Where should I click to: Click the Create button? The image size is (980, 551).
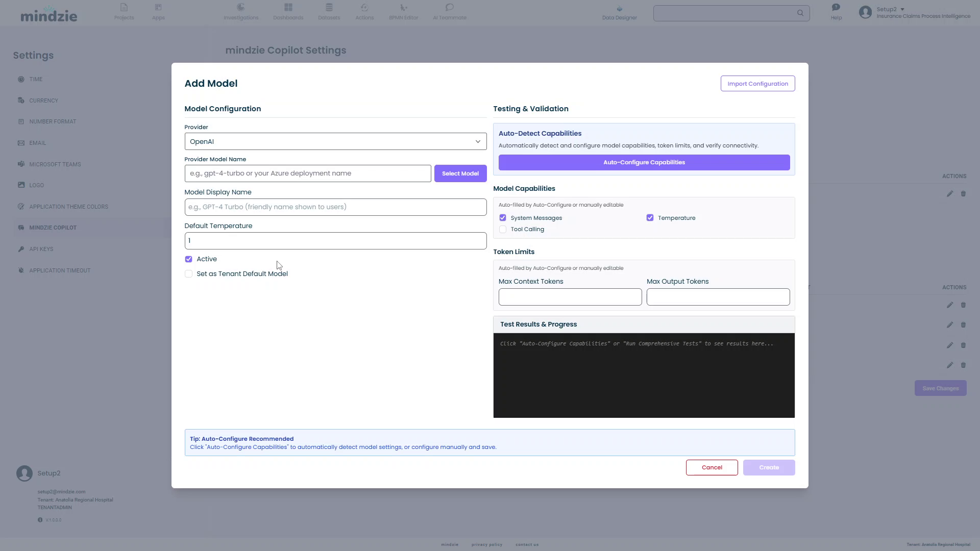tap(769, 467)
